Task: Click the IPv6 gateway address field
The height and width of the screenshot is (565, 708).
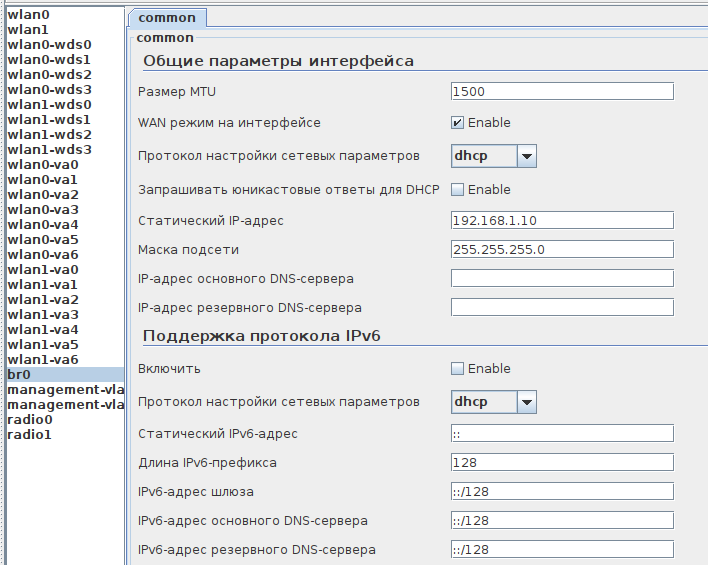Action: click(x=562, y=491)
